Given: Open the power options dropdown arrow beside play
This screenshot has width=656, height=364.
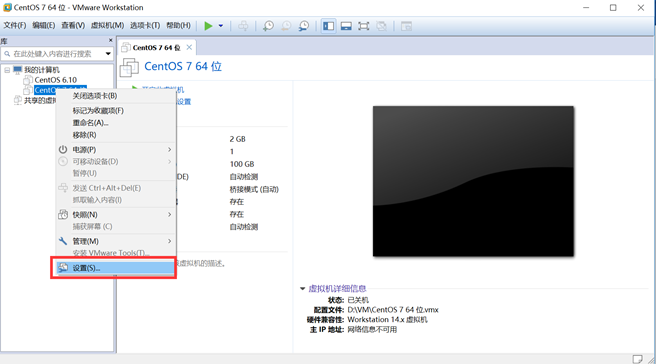Looking at the screenshot, I should [221, 26].
